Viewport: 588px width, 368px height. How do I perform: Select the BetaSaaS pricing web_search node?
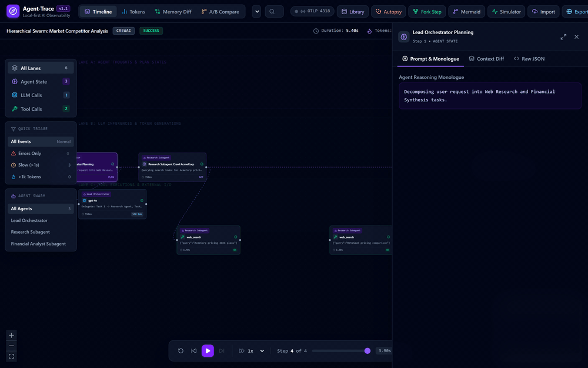pyautogui.click(x=361, y=240)
